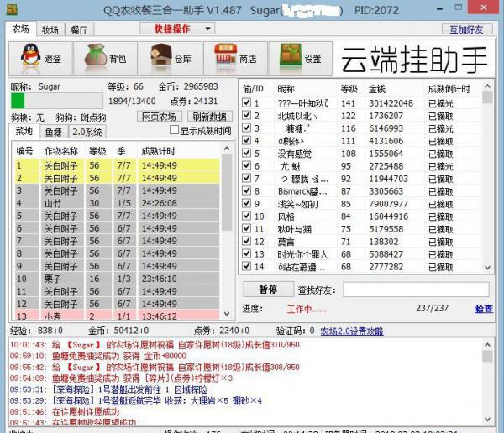Toggle checkbox for friend 9 浅笑~如初
504x433 pixels.
pos(246,203)
